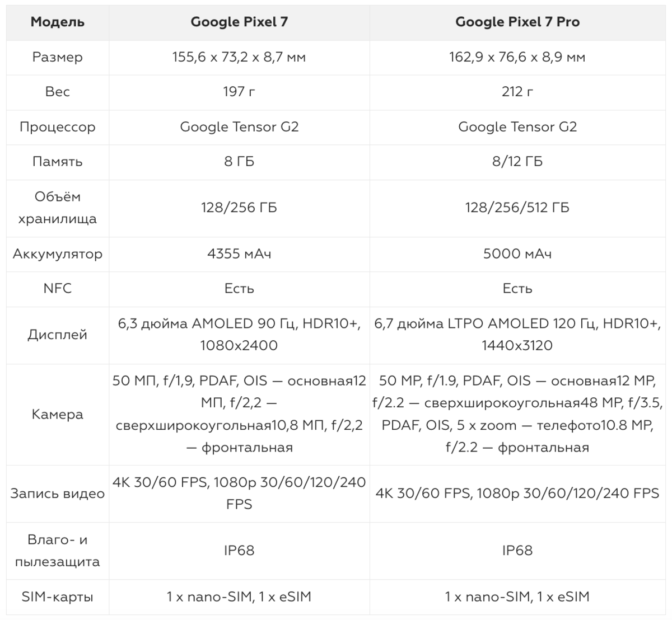Click the Запись видео row label
This screenshot has height=620, width=672.
click(58, 494)
